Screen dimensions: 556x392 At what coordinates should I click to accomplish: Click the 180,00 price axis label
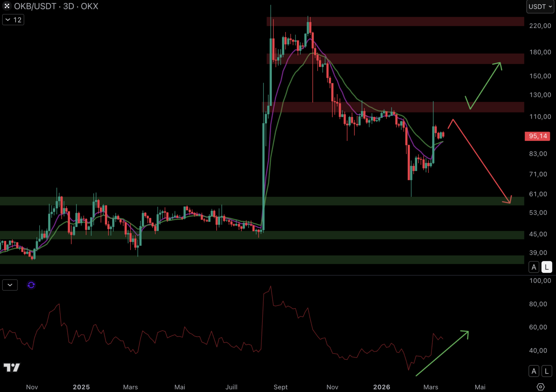pyautogui.click(x=540, y=52)
